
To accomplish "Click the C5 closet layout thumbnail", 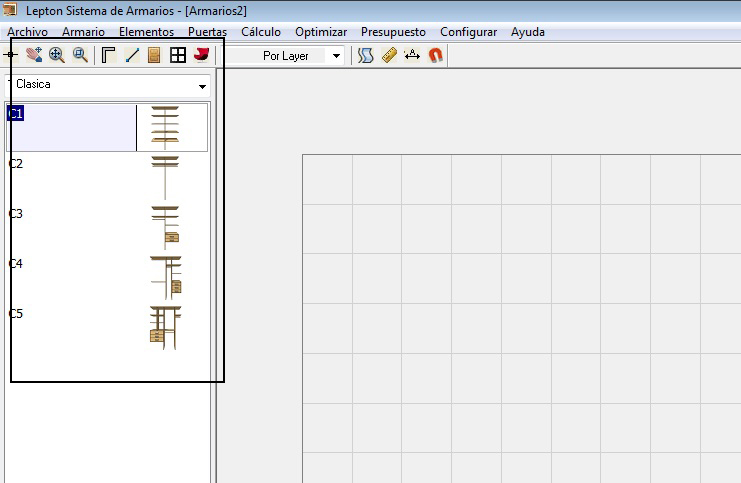I will 165,328.
